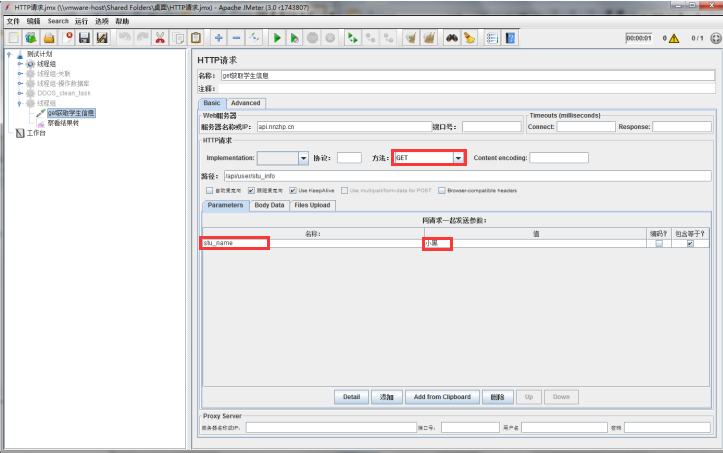Expand the first enabled 线程组 node
723x453 pixels.
click(20, 64)
